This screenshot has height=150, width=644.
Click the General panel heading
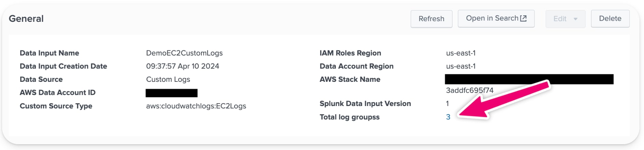click(x=26, y=19)
